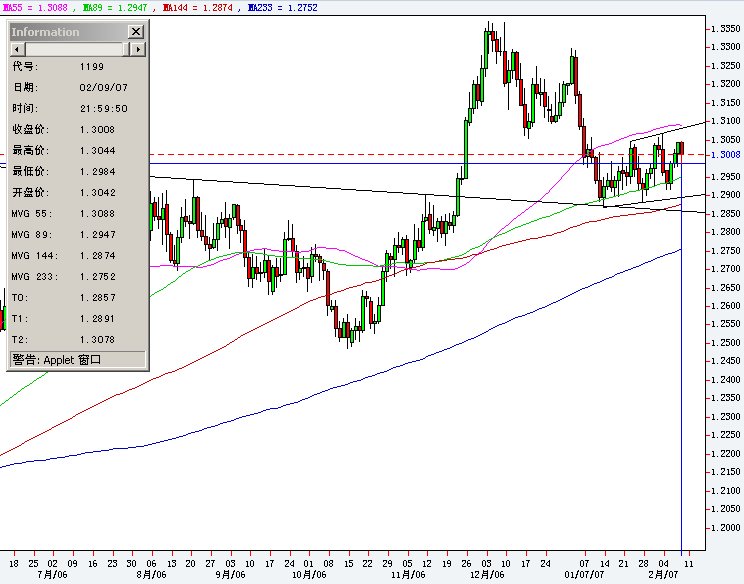Viewport: 744px width, 584px height.
Task: Click the 收盘价 value 1.3008 in panel
Action: point(98,130)
